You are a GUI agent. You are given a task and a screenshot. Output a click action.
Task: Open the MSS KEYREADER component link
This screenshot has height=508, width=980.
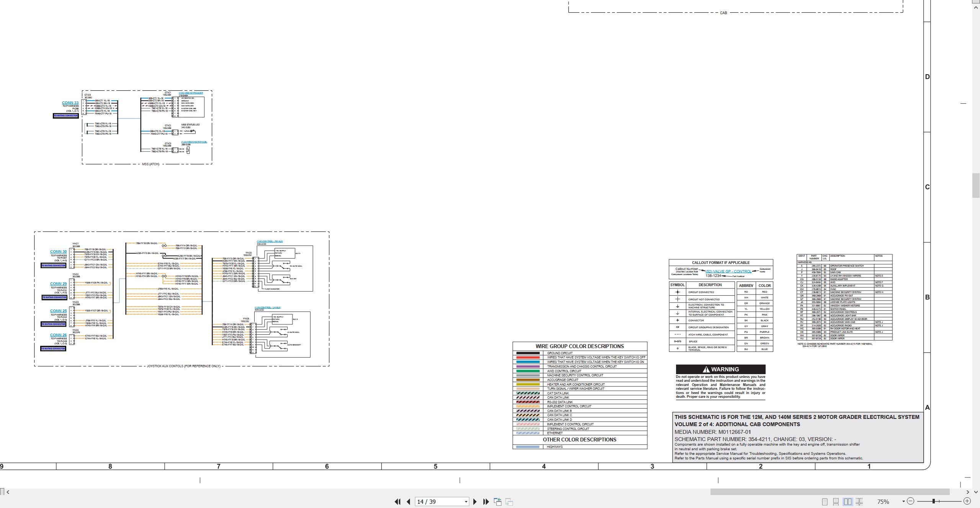pos(191,93)
